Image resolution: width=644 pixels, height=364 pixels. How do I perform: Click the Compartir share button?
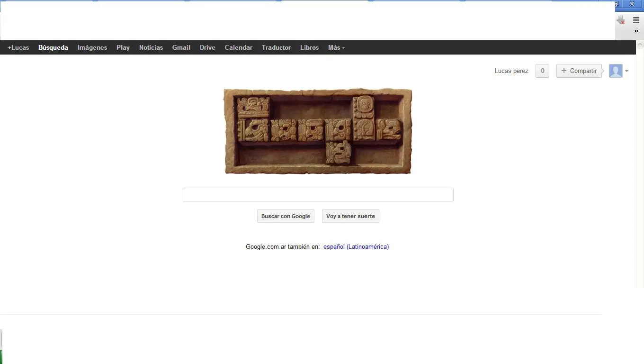coord(579,71)
